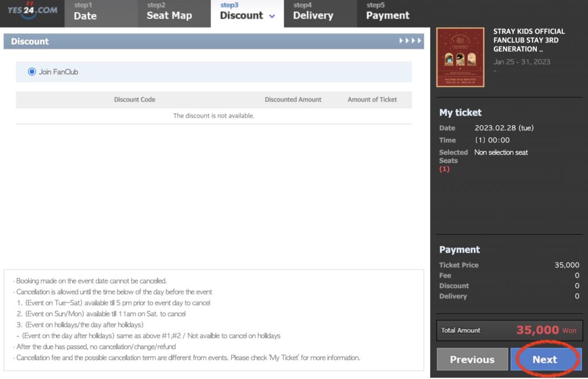Click the Total Amount 35,000 Won box

(509, 330)
